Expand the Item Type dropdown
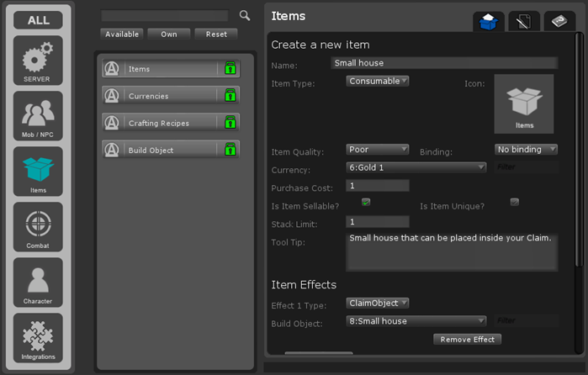 [x=378, y=82]
